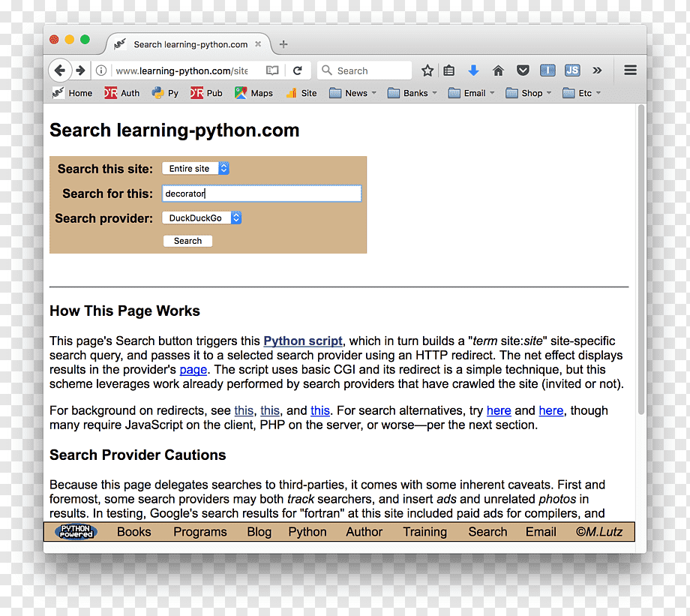
Task: Click the browser toolbar Search box
Action: coord(364,71)
